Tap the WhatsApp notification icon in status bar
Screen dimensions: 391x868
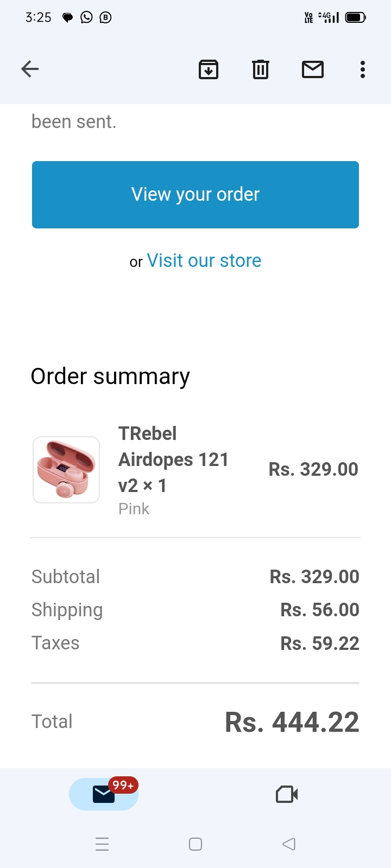(x=86, y=17)
